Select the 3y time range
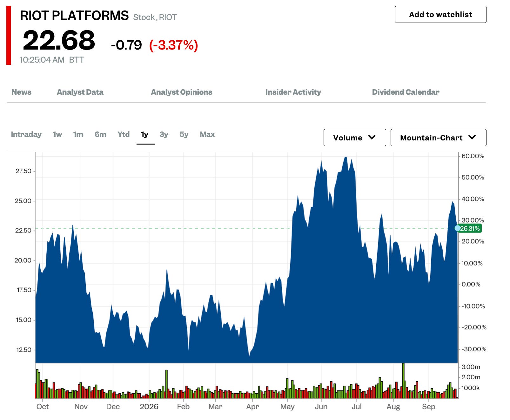510x420 pixels. (164, 134)
